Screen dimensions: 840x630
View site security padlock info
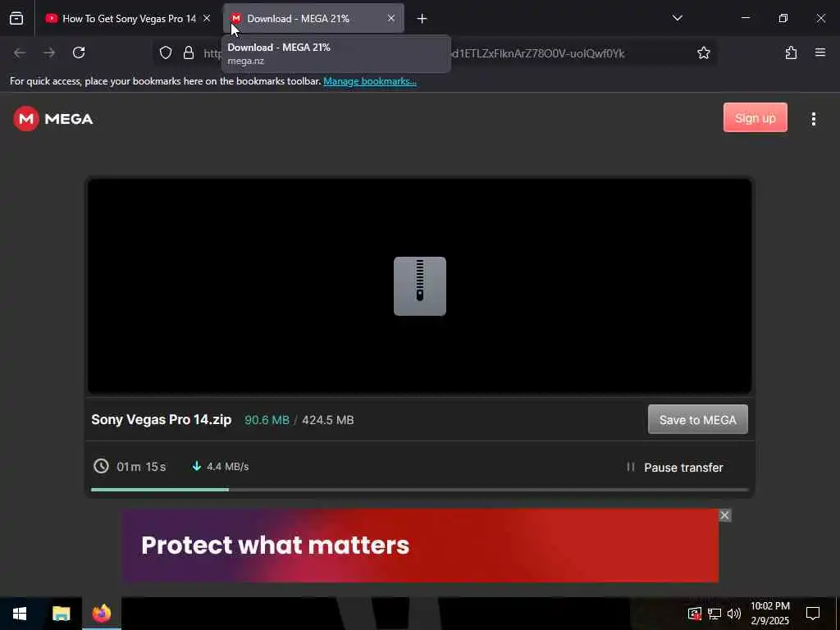pos(189,52)
